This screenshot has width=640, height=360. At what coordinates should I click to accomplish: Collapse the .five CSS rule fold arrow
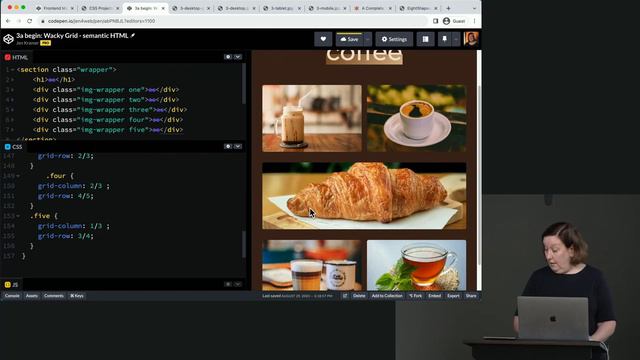(18, 216)
